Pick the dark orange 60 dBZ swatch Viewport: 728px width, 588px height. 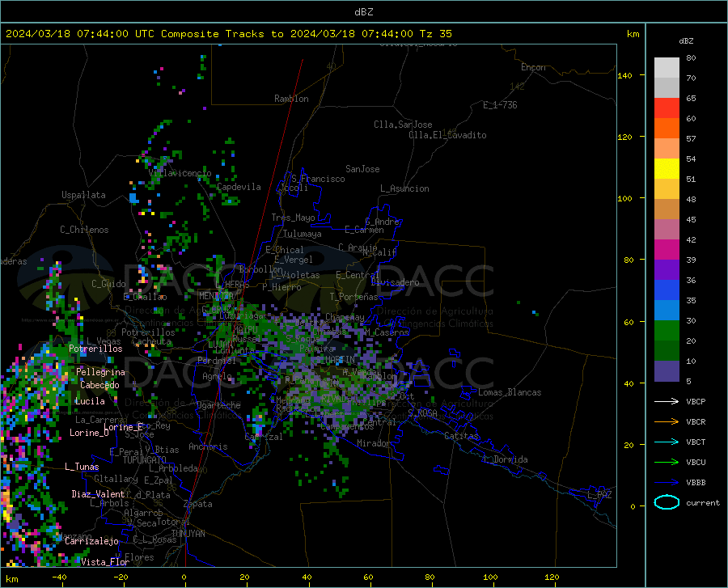667,129
